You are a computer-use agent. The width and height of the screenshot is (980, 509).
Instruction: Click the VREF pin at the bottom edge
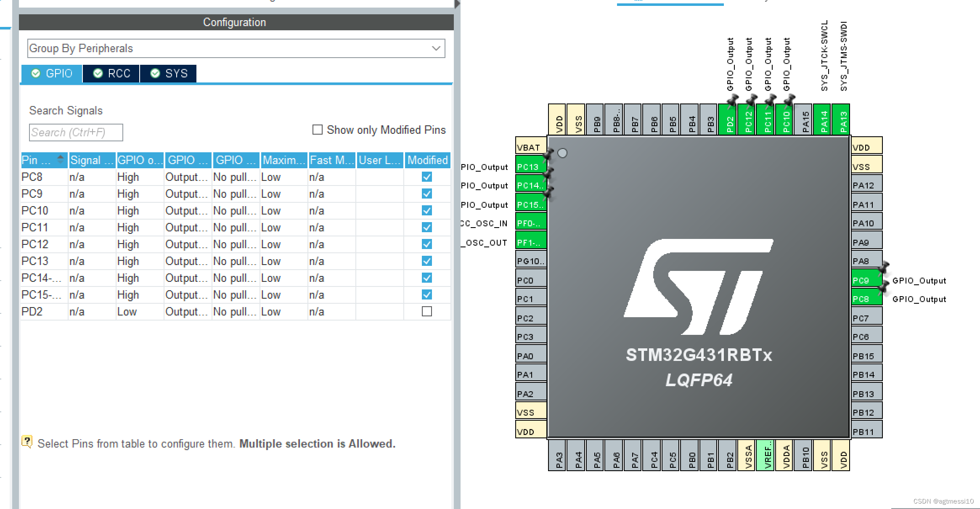pos(765,456)
